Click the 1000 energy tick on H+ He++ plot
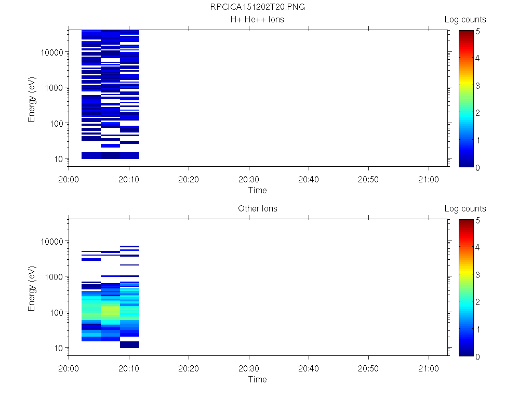 [54, 88]
